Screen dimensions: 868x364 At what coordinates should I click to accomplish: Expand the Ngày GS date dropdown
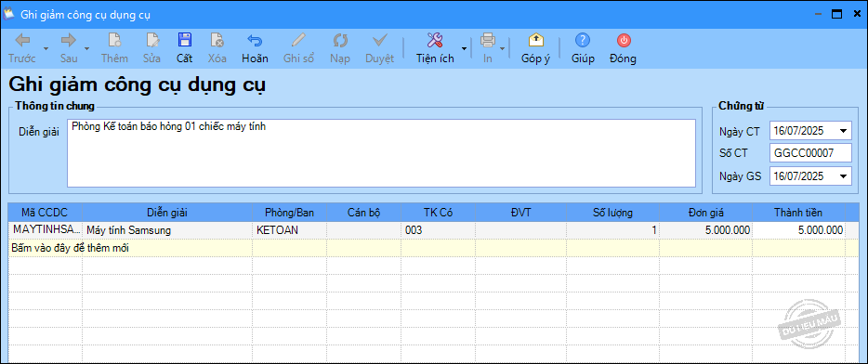click(844, 176)
